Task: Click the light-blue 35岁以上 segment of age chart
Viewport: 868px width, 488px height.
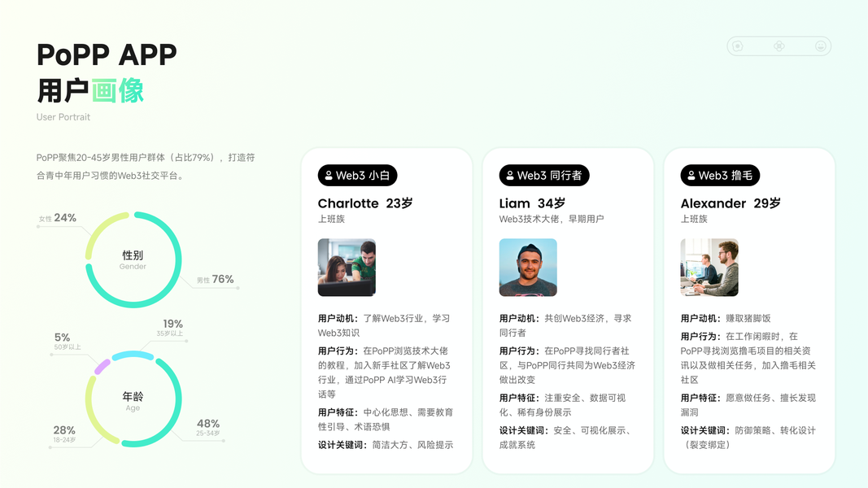Action: point(133,355)
